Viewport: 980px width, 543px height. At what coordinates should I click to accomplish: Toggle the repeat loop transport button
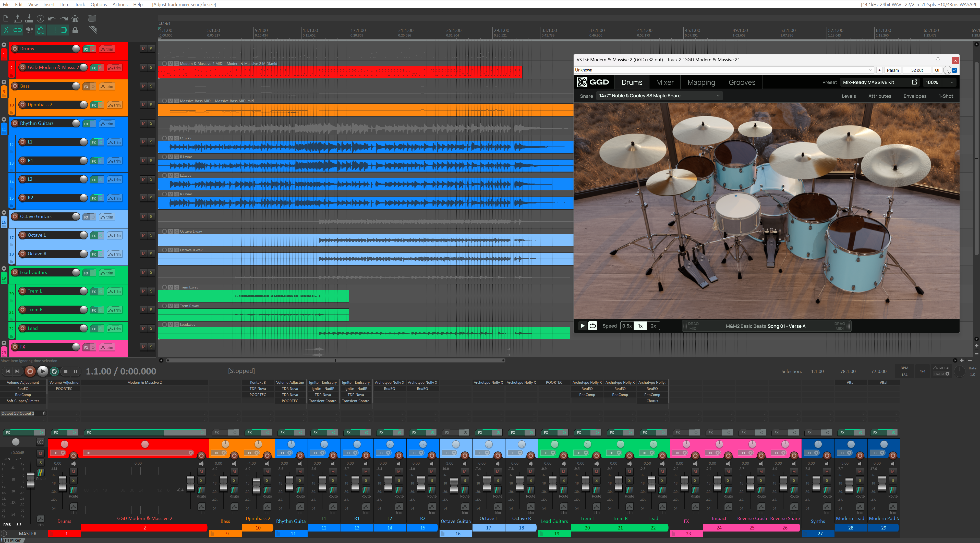[54, 371]
